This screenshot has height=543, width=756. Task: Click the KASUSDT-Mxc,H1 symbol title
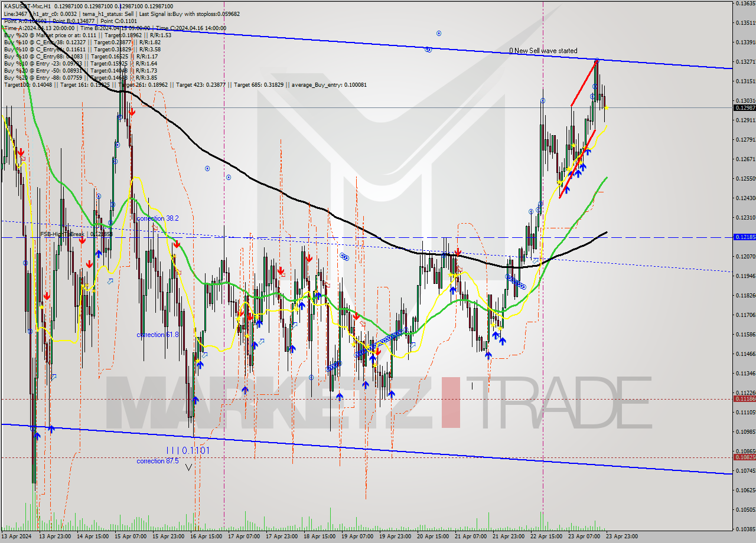coord(28,5)
